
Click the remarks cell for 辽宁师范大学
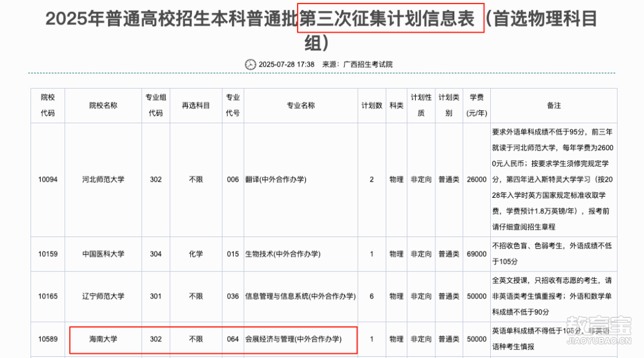coord(553,296)
